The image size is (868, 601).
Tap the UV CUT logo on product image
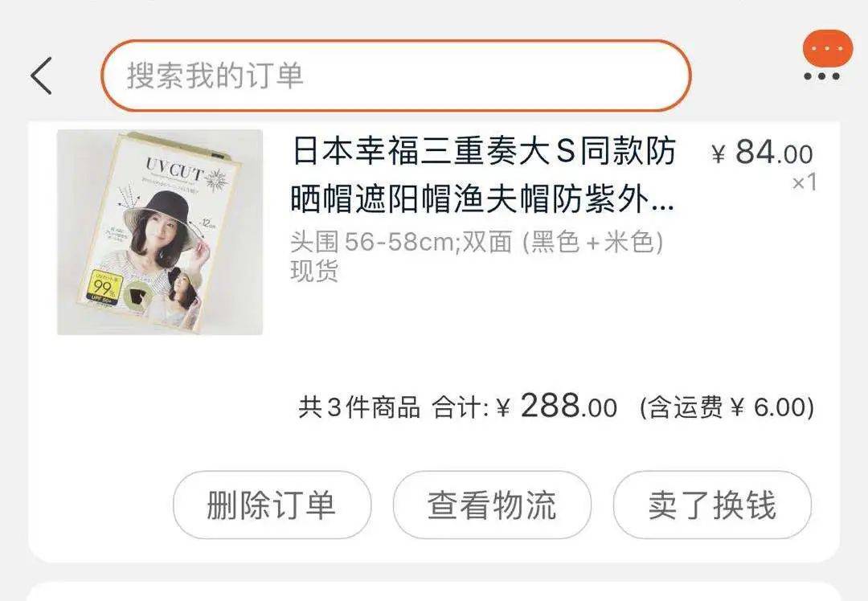(175, 169)
